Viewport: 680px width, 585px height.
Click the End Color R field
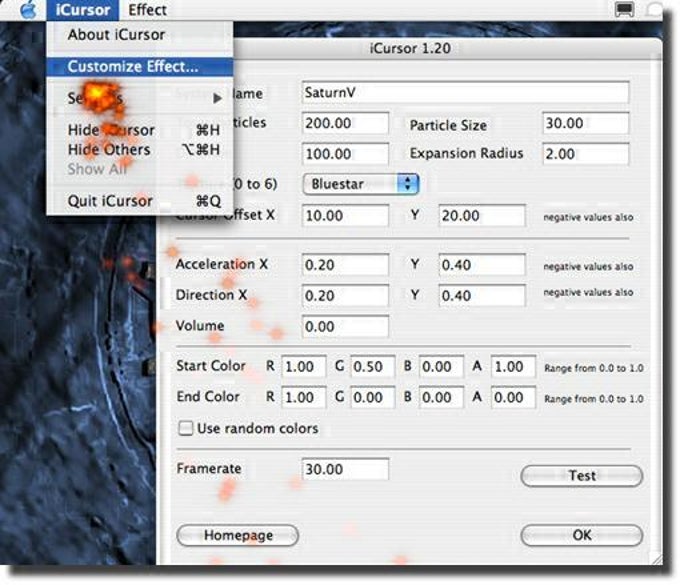[304, 397]
